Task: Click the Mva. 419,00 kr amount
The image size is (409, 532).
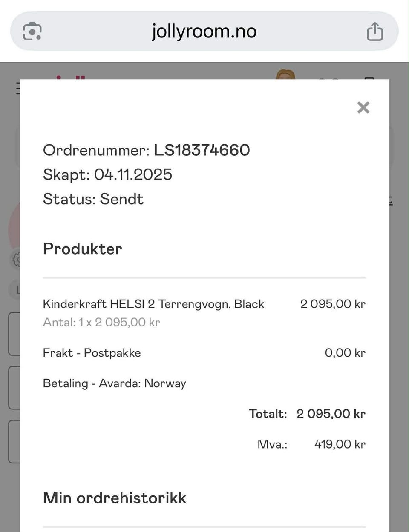Action: click(x=340, y=444)
